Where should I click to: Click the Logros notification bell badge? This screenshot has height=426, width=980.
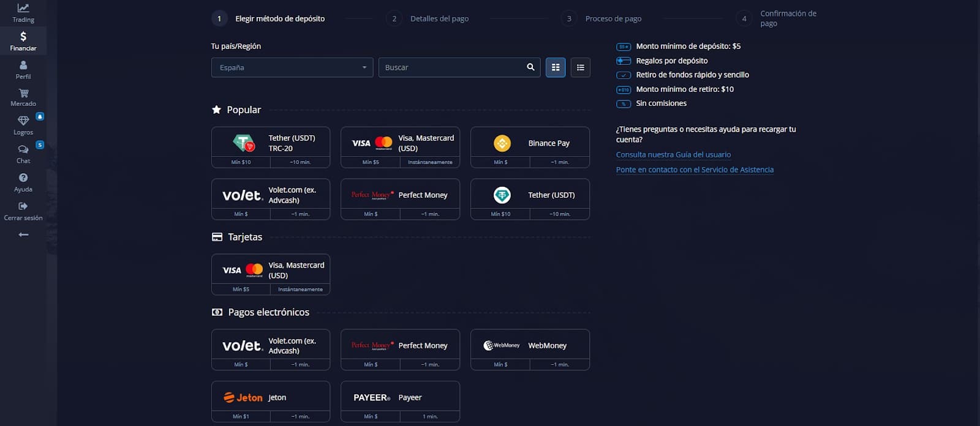(40, 116)
